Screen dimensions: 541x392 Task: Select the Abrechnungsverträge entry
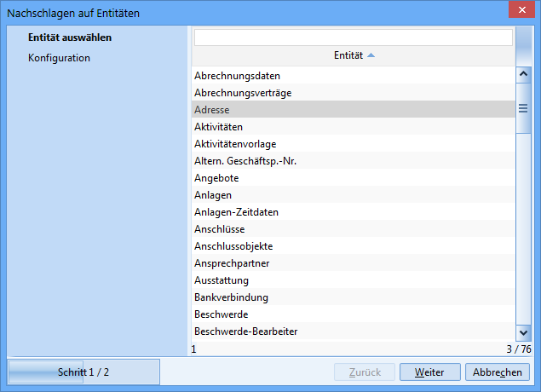pyautogui.click(x=243, y=93)
